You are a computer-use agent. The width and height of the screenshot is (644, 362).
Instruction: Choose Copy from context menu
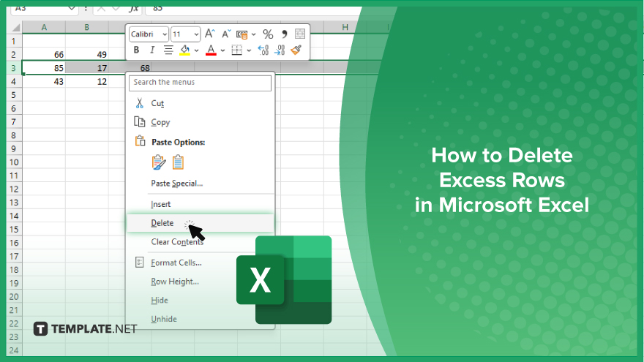coord(200,122)
